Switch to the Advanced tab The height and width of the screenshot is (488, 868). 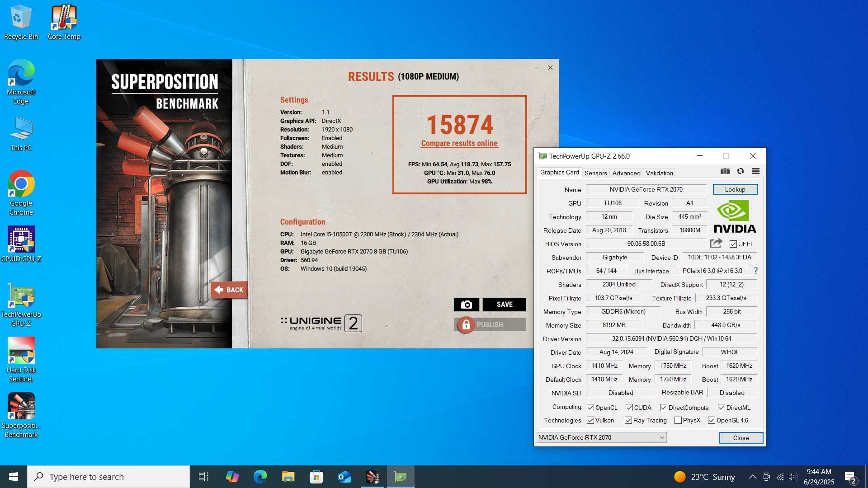pyautogui.click(x=626, y=173)
